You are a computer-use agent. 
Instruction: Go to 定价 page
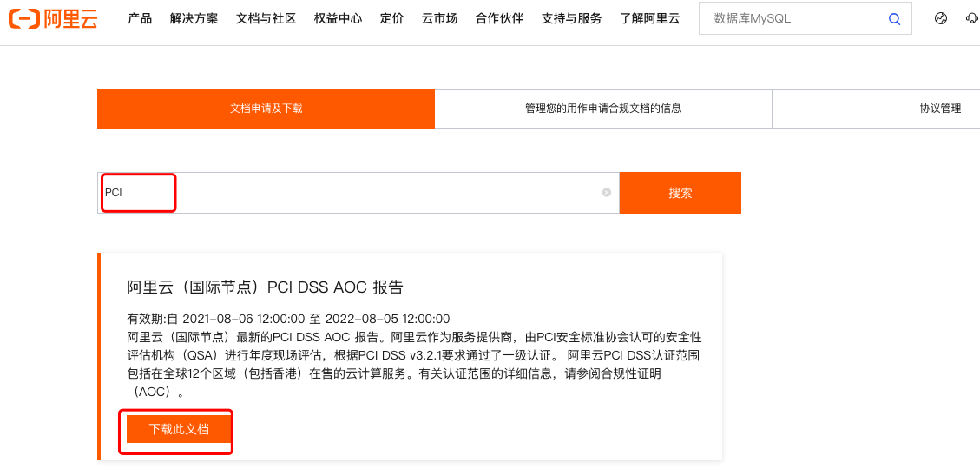391,18
